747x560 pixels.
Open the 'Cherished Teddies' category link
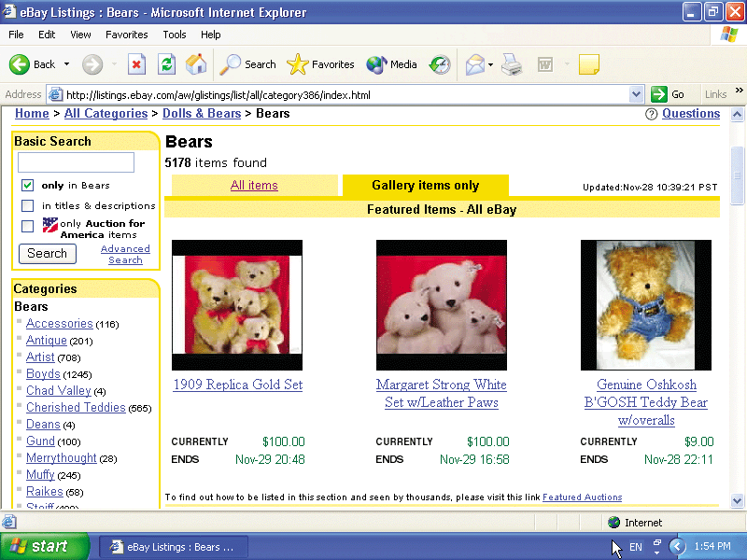[x=76, y=408]
